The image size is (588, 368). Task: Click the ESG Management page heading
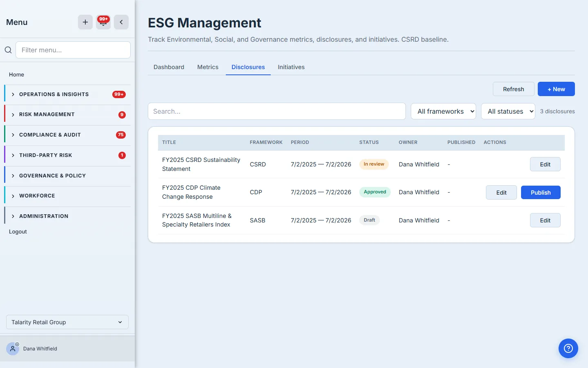coord(205,23)
